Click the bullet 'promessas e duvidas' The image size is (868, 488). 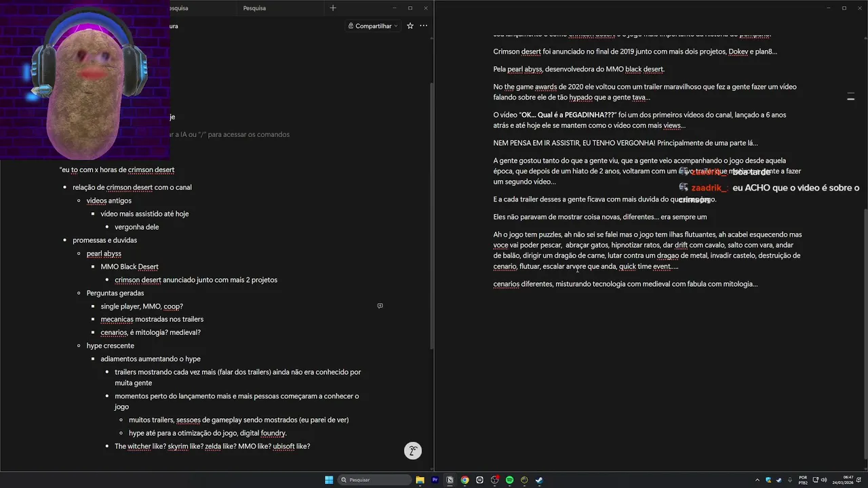click(105, 240)
